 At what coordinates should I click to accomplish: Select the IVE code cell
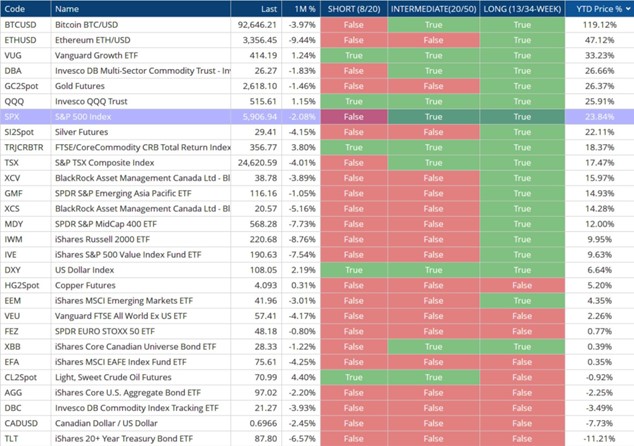coord(25,255)
